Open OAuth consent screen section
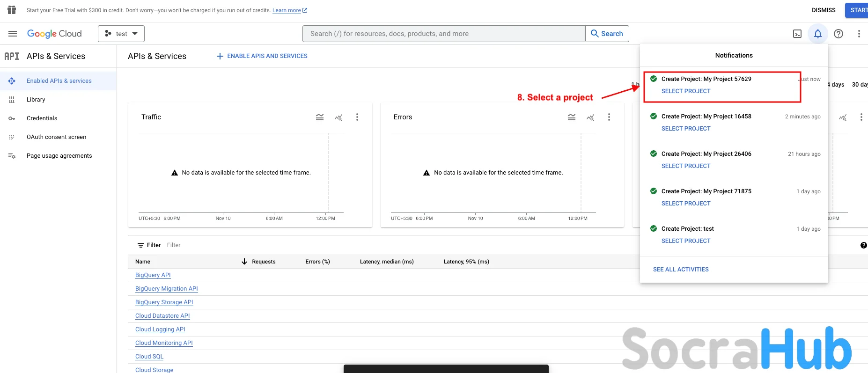Viewport: 868px width, 373px height. 56,137
